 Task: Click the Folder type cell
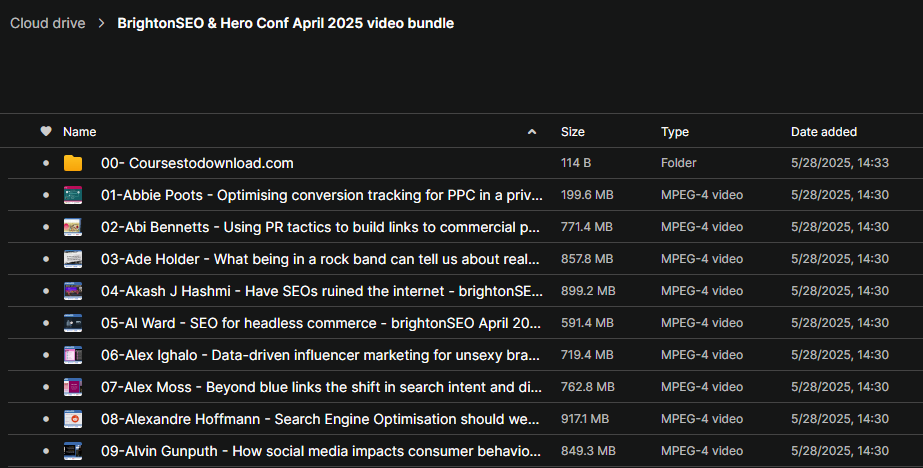679,163
